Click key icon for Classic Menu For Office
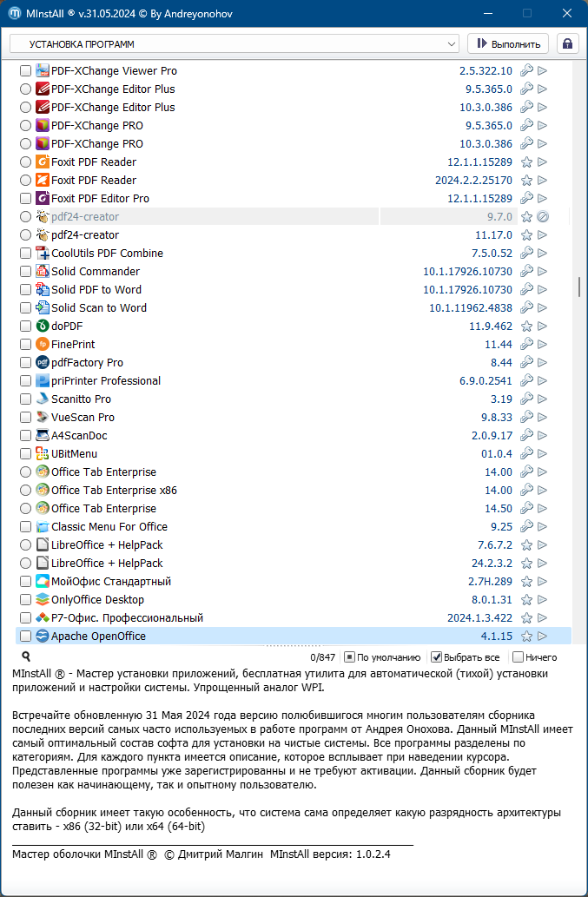 tap(527, 526)
